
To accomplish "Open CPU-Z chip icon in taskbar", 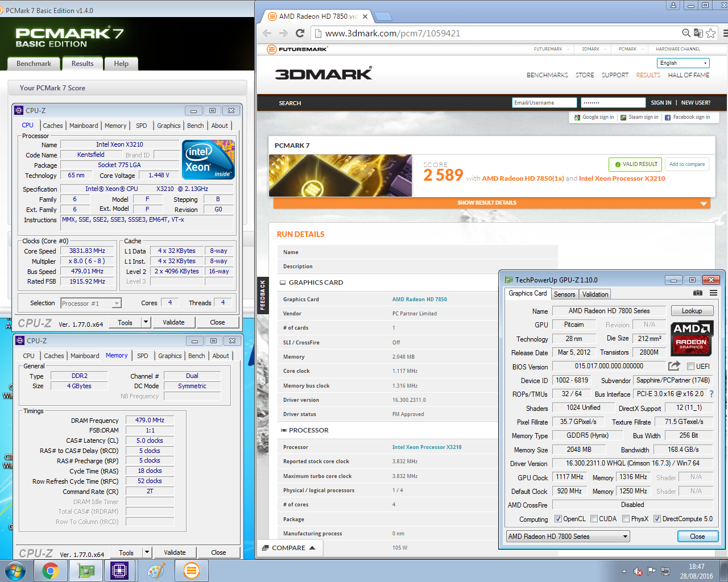I will [120, 571].
